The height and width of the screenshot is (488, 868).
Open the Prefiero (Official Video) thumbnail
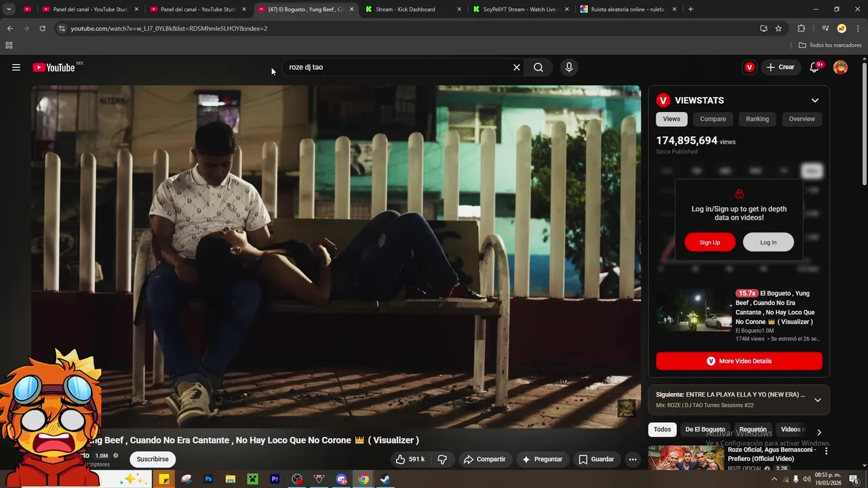(686, 458)
